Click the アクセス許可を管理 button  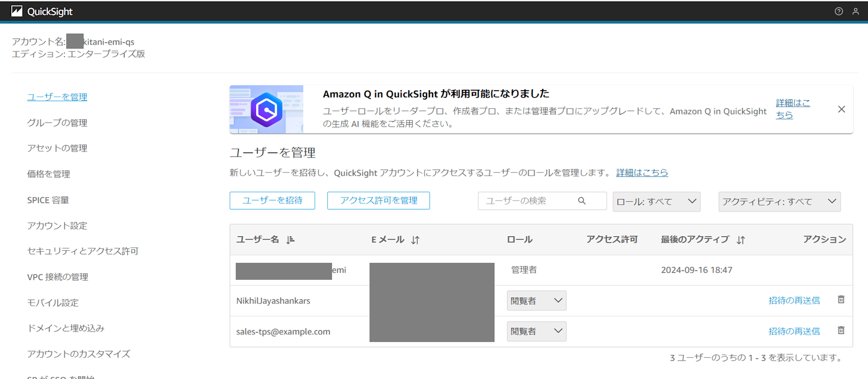click(x=378, y=200)
